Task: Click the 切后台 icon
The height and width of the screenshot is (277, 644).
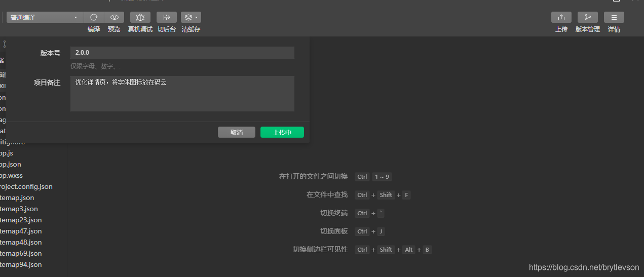Action: [167, 17]
